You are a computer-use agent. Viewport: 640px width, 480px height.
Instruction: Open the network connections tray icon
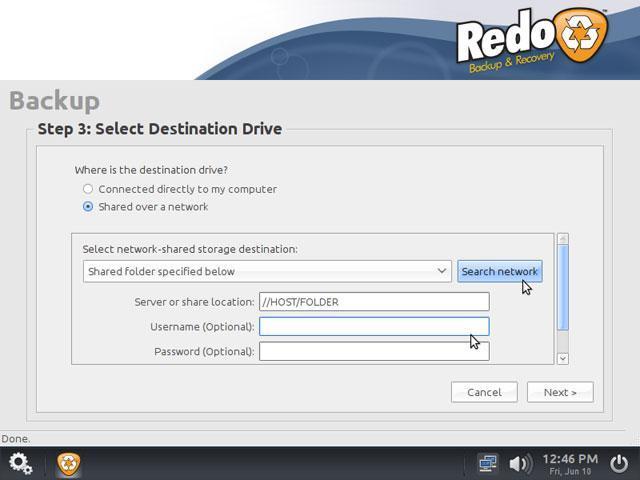(x=488, y=464)
